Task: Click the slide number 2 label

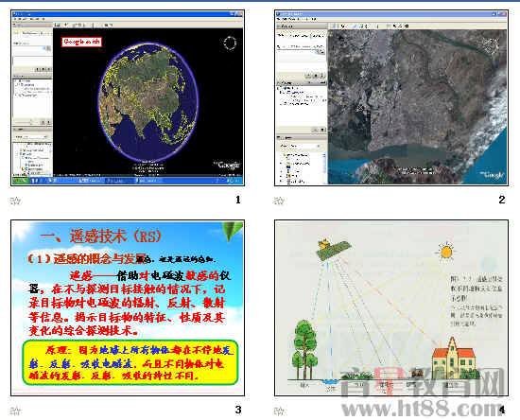Action: (x=502, y=200)
